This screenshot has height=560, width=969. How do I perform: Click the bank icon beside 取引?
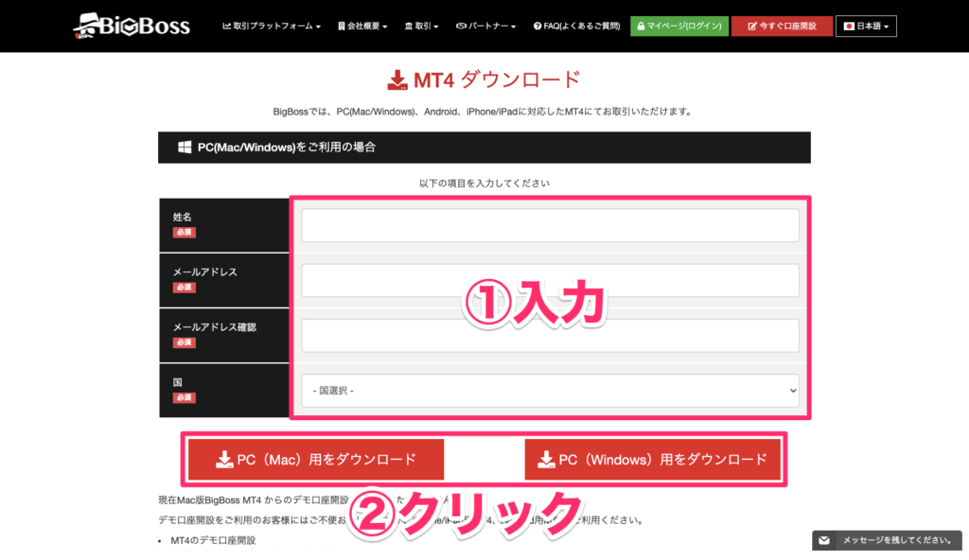click(409, 26)
